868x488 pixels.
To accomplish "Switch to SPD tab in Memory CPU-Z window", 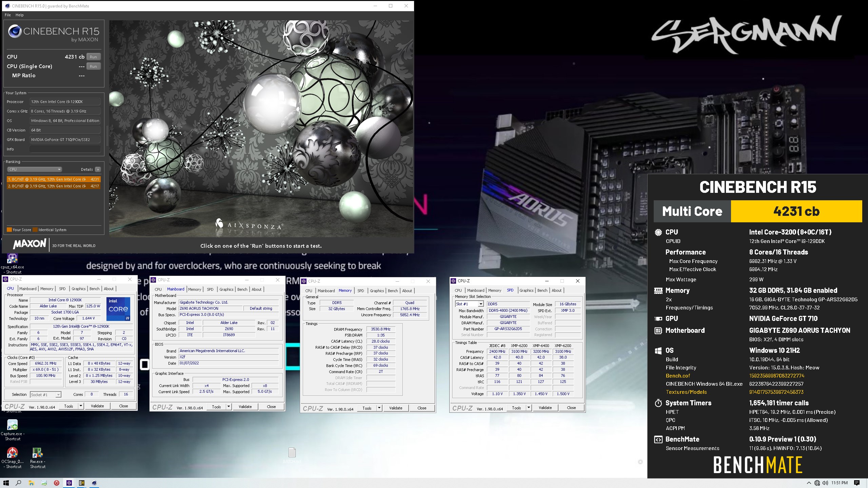I will point(361,291).
